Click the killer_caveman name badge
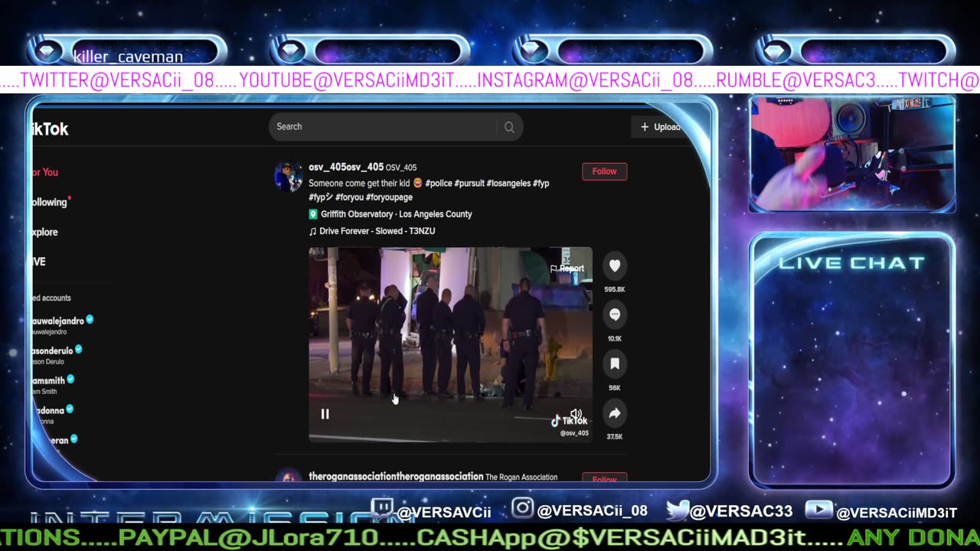Image resolution: width=980 pixels, height=551 pixels. [128, 57]
